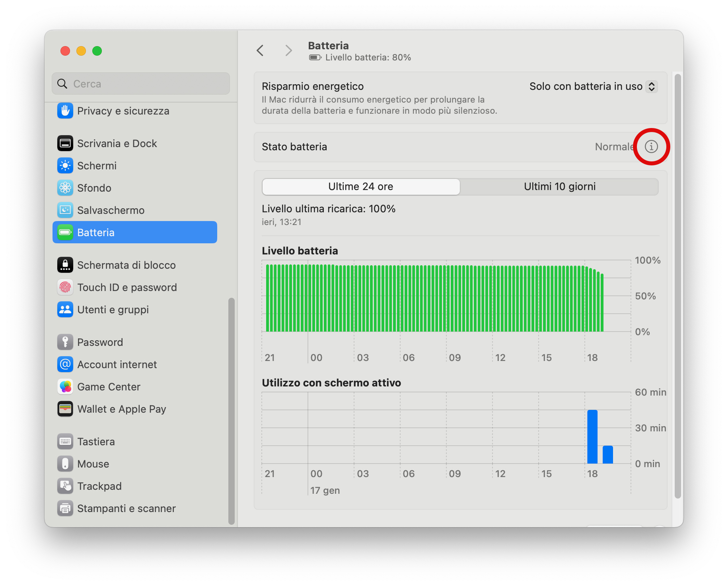Open Stampanti e scanner printer icon

pos(65,508)
